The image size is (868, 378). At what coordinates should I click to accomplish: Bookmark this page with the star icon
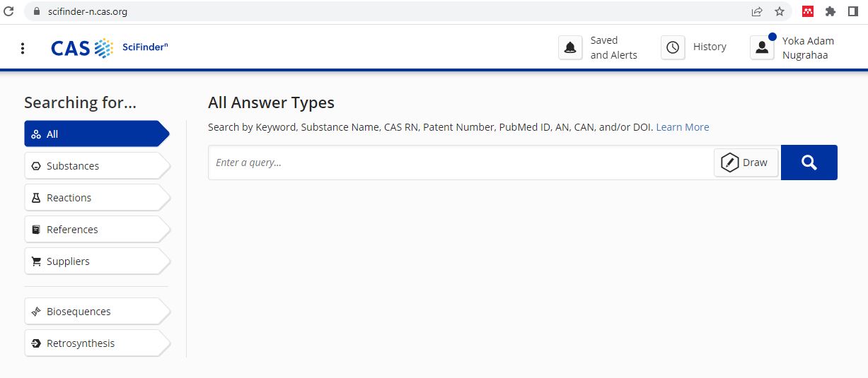pyautogui.click(x=780, y=11)
